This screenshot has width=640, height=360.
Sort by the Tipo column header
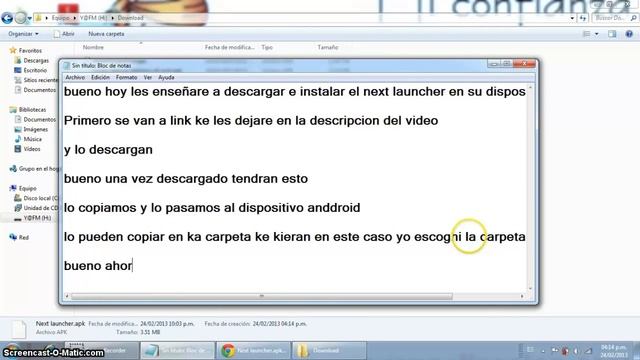pyautogui.click(x=267, y=47)
